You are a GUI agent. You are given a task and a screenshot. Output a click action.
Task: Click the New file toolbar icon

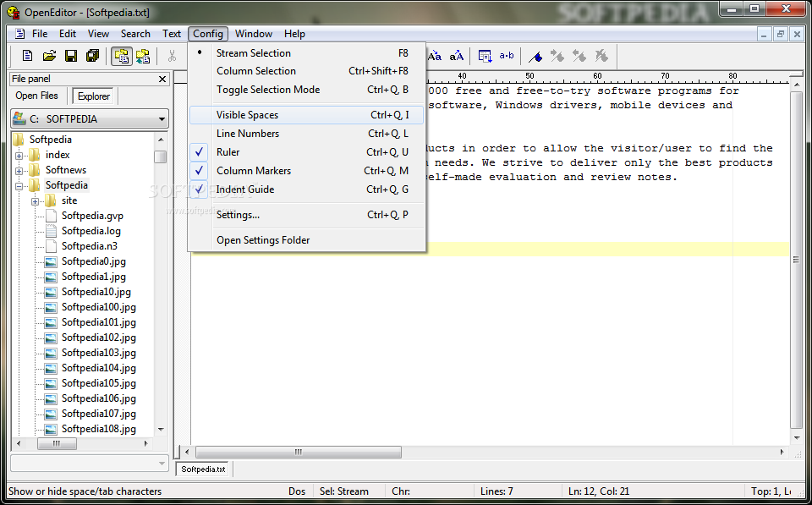(x=27, y=56)
